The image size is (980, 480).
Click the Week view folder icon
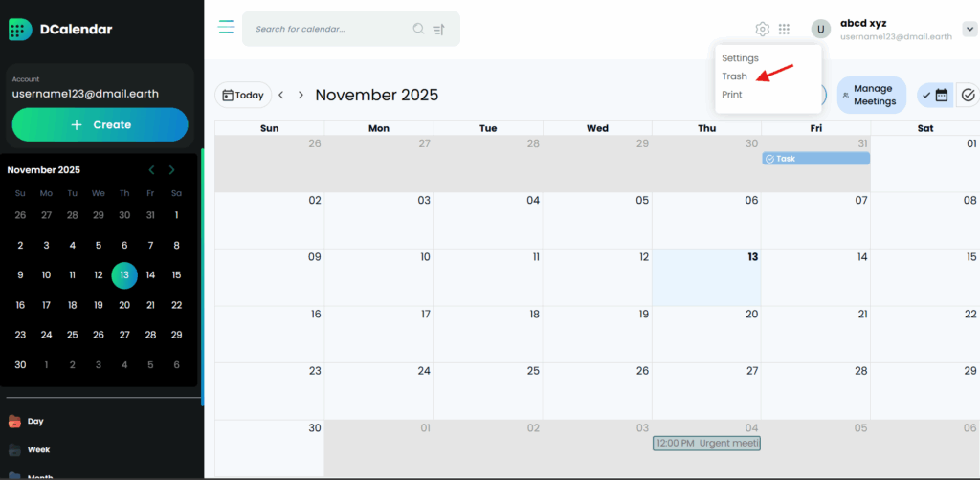tap(14, 449)
